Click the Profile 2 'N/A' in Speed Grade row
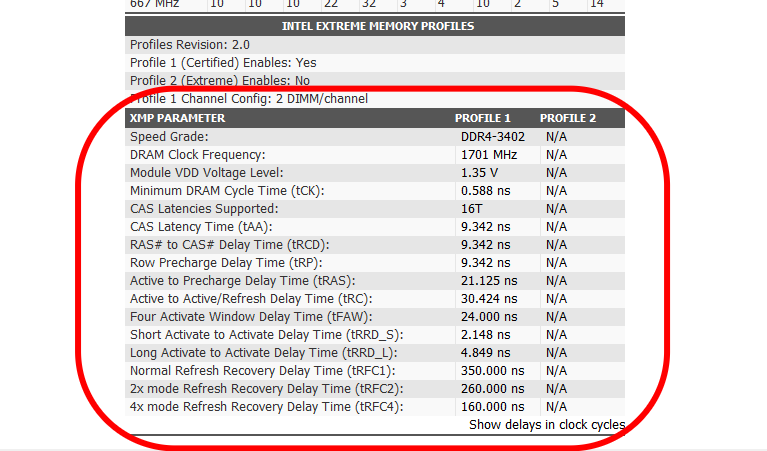 pos(556,137)
